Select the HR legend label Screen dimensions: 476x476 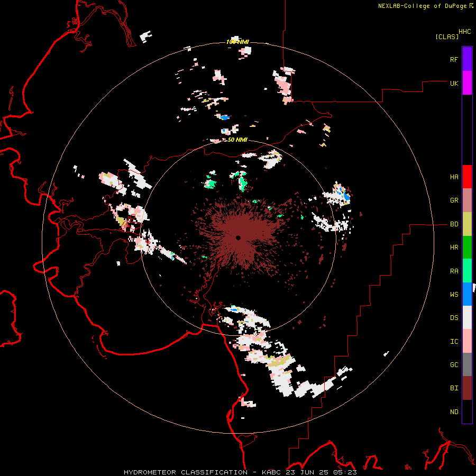coord(454,248)
